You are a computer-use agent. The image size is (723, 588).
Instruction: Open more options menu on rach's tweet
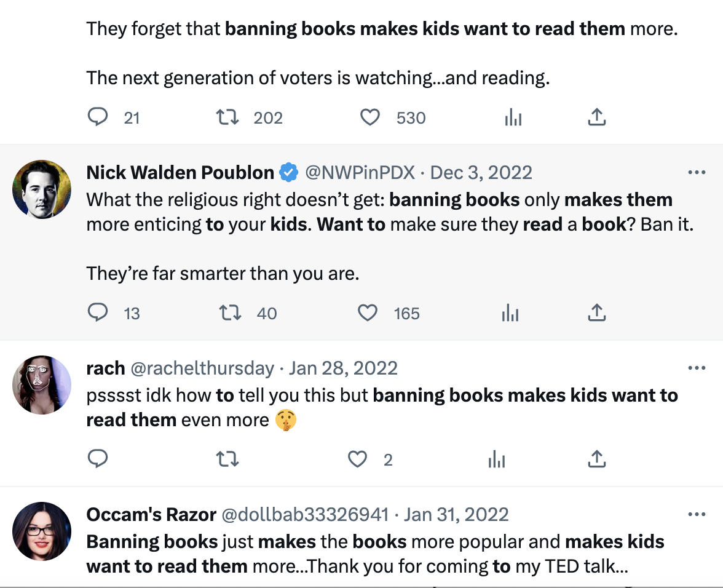point(697,368)
